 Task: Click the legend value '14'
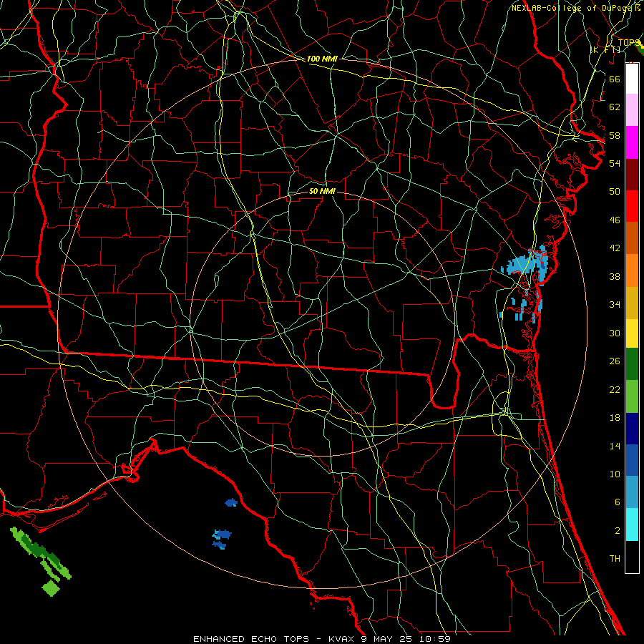coord(615,446)
